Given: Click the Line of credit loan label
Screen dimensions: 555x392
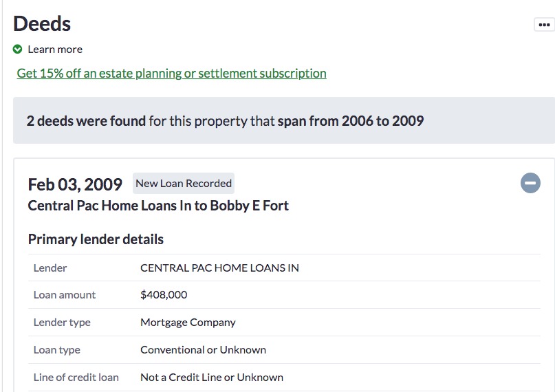Looking at the screenshot, I should pos(76,377).
